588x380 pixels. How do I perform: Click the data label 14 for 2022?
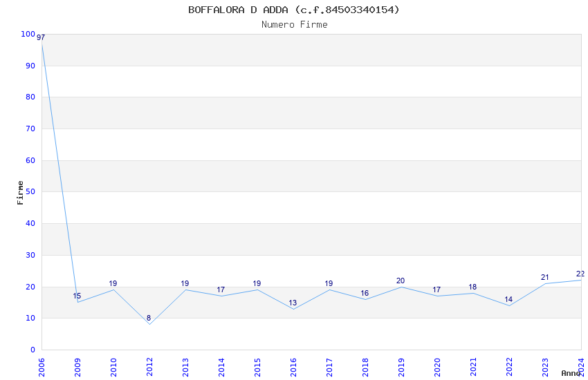[508, 299]
